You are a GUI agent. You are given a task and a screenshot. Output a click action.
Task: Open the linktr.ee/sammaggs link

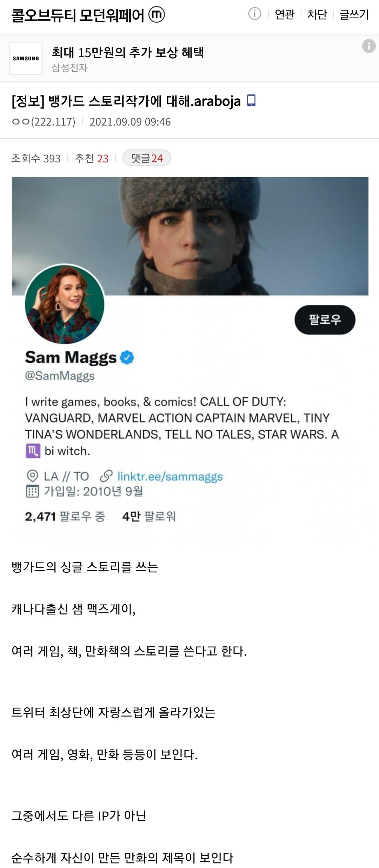(x=170, y=476)
